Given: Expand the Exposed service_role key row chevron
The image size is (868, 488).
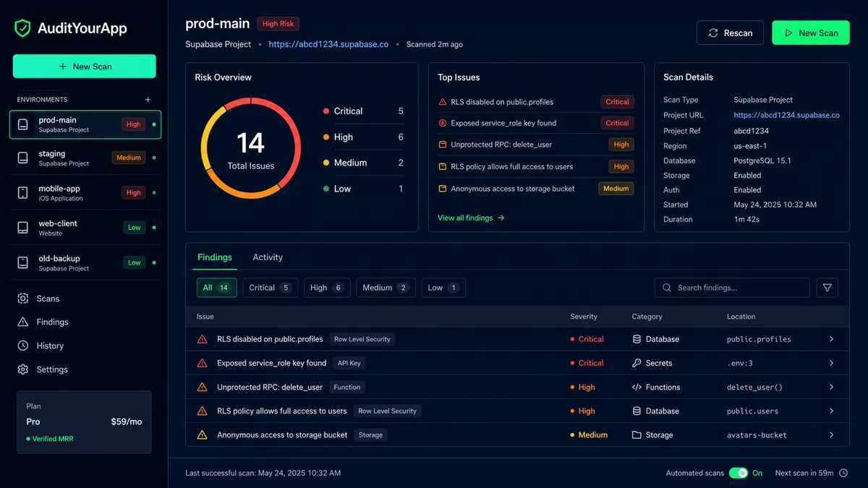Looking at the screenshot, I should pyautogui.click(x=832, y=363).
